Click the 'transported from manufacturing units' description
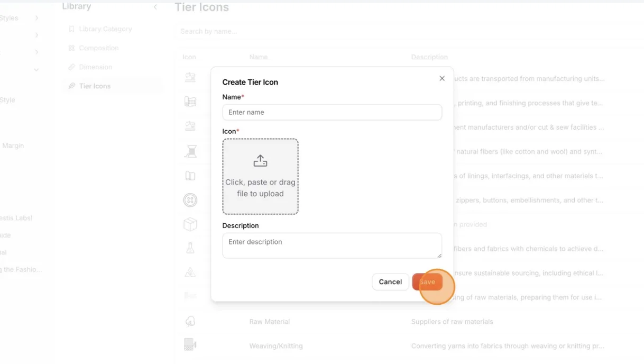Screen dimensions: 644x364 [529, 79]
